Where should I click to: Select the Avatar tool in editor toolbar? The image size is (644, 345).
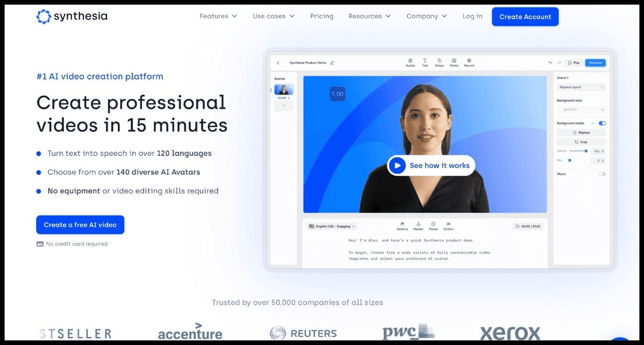(410, 61)
